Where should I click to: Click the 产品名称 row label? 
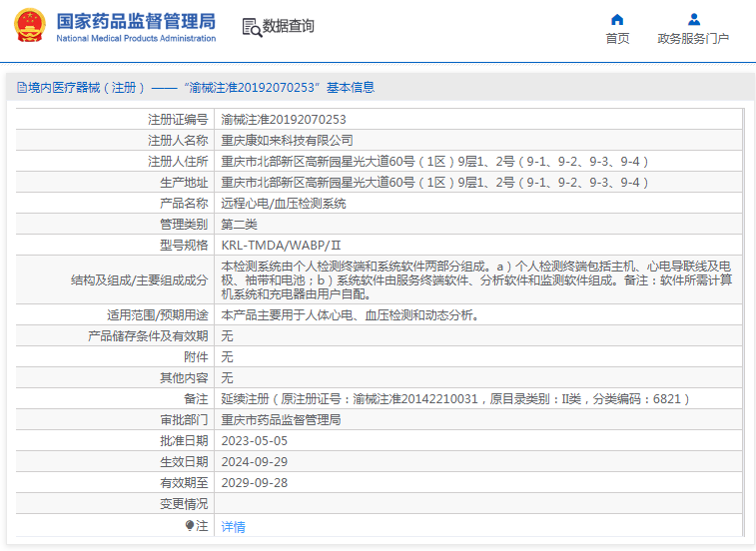(184, 204)
